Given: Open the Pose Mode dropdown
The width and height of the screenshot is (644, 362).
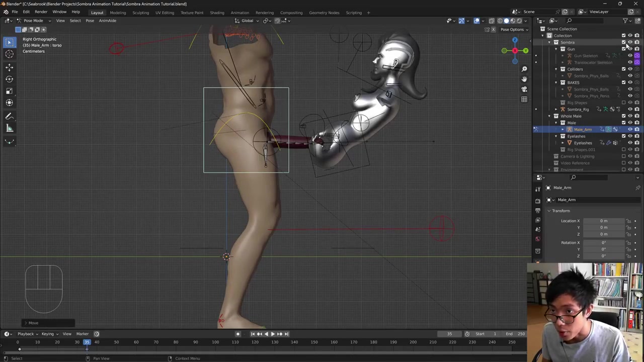Looking at the screenshot, I should (x=33, y=21).
